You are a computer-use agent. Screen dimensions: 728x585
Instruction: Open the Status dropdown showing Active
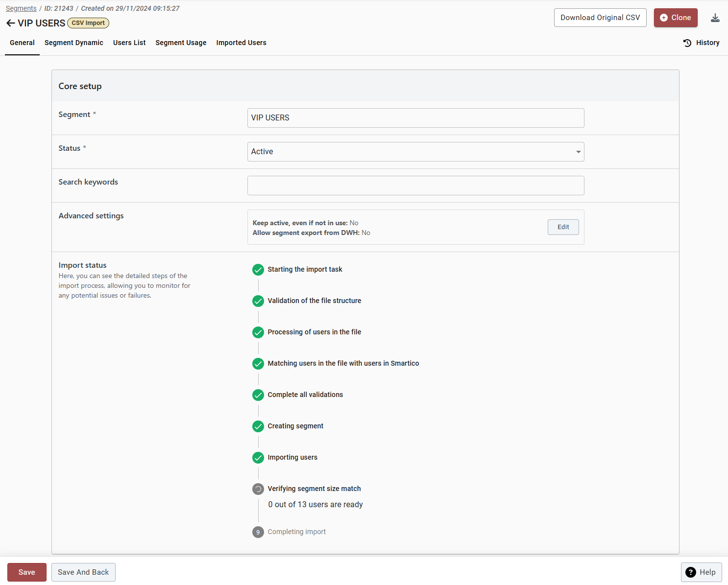click(415, 152)
